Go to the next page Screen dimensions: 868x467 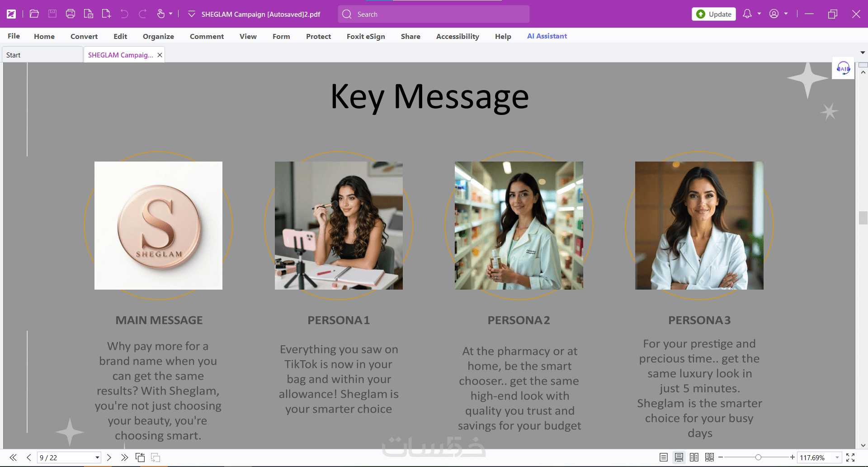pyautogui.click(x=109, y=457)
